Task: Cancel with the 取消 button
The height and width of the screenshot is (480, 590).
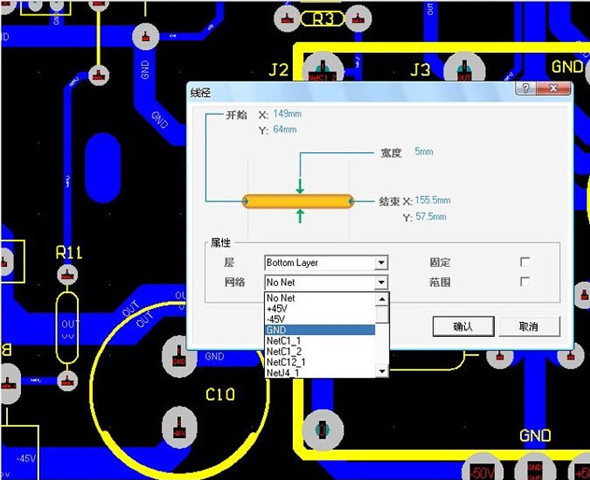Action: click(x=529, y=327)
